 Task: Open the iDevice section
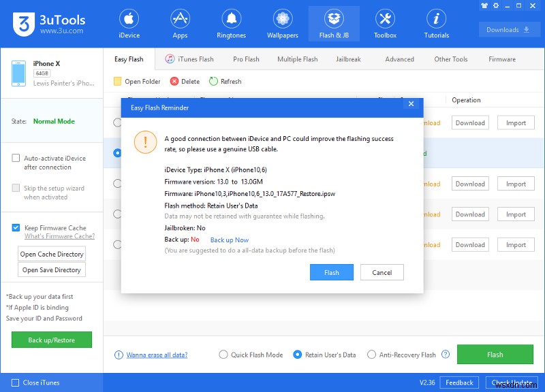click(129, 24)
